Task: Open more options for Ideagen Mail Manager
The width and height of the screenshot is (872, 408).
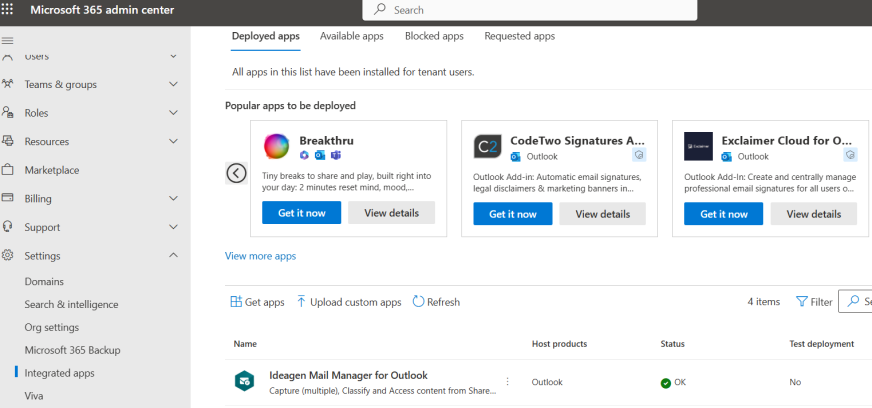Action: (507, 382)
